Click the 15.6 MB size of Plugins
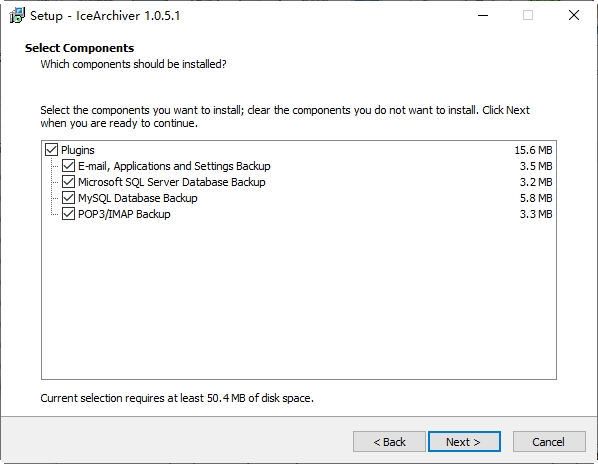The image size is (598, 464). point(533,150)
